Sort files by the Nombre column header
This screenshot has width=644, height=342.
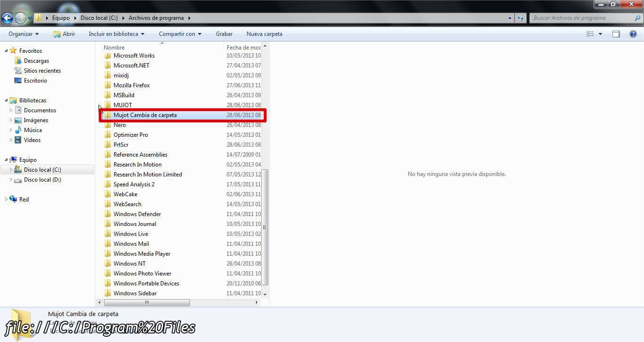[x=115, y=48]
